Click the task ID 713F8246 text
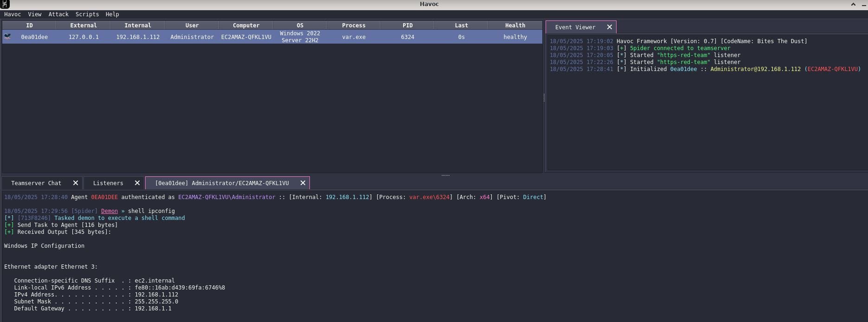This screenshot has height=322, width=868. coord(34,218)
